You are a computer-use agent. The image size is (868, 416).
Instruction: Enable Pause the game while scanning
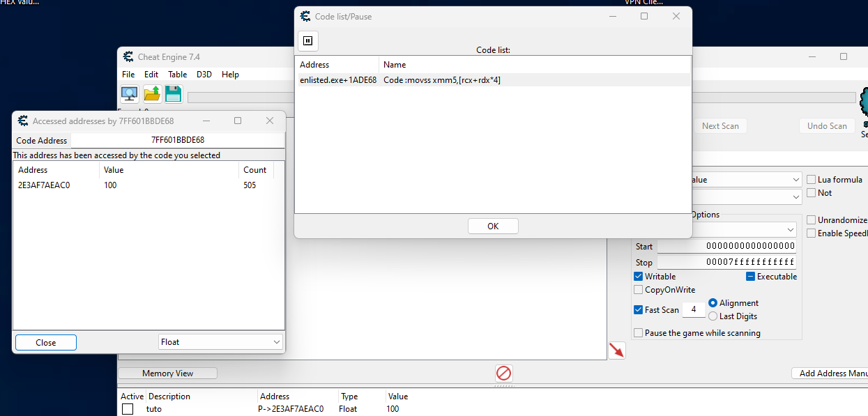639,333
